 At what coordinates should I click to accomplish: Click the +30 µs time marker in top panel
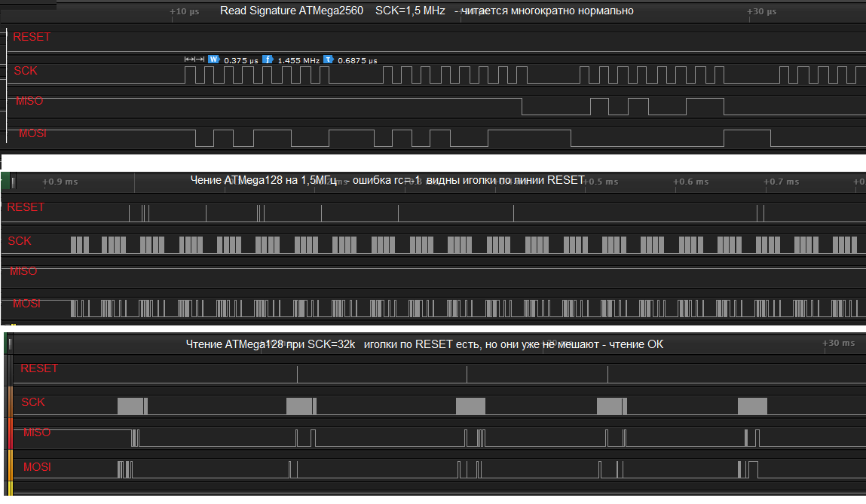[761, 12]
